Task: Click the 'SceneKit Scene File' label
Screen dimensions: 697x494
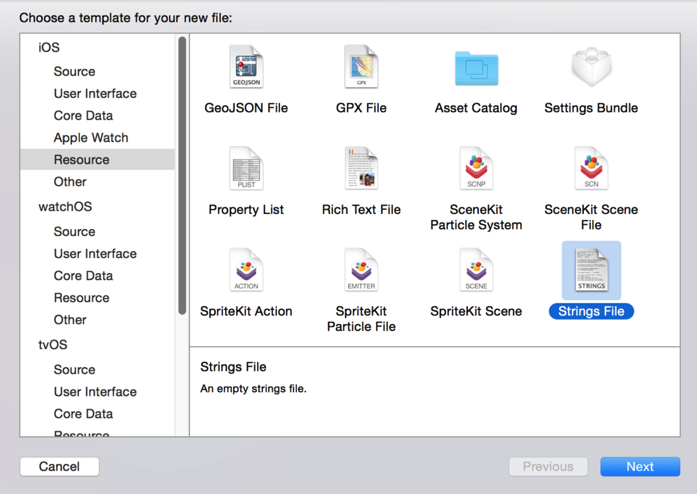Action: tap(591, 217)
